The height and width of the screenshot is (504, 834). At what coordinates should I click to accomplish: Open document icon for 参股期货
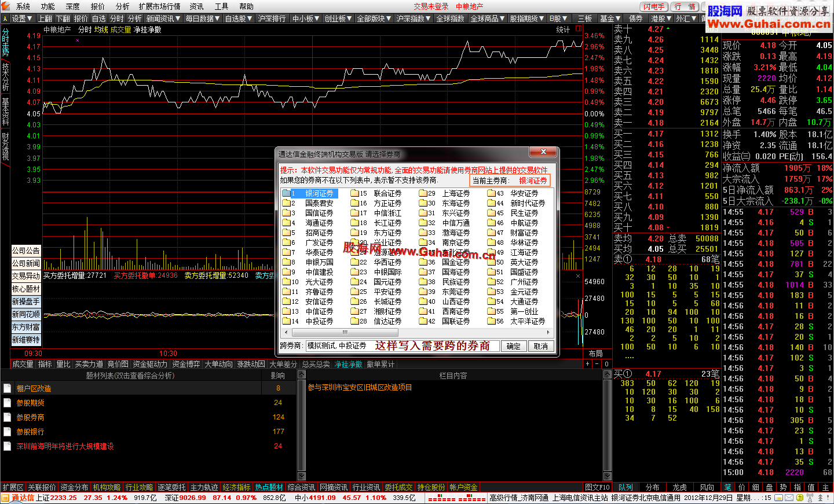[x=8, y=403]
